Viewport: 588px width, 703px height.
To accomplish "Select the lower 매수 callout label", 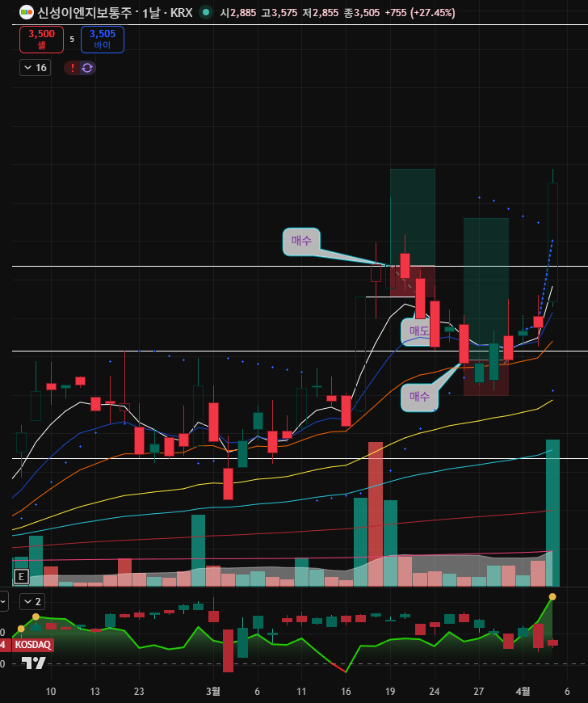I will [419, 397].
